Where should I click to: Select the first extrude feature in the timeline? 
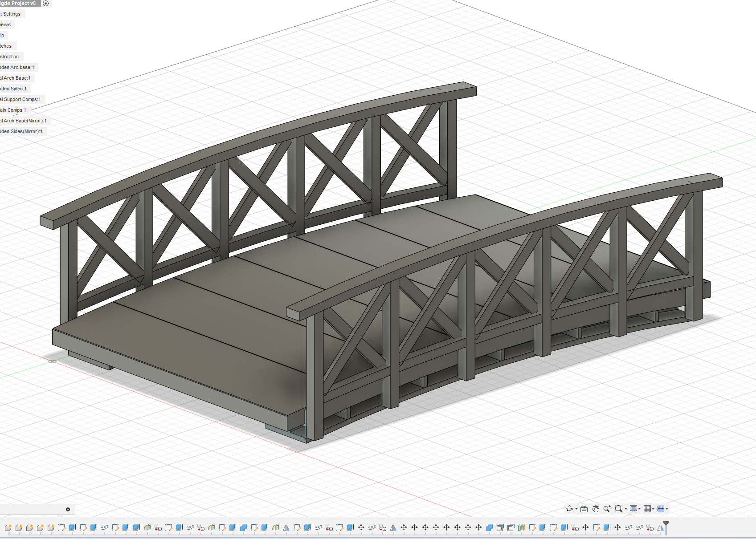point(72,527)
